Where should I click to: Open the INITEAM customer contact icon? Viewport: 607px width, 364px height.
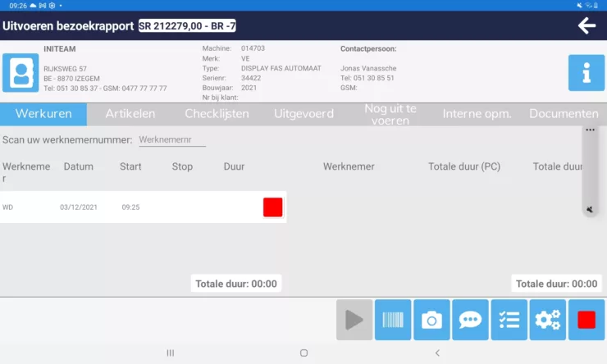[x=21, y=73]
